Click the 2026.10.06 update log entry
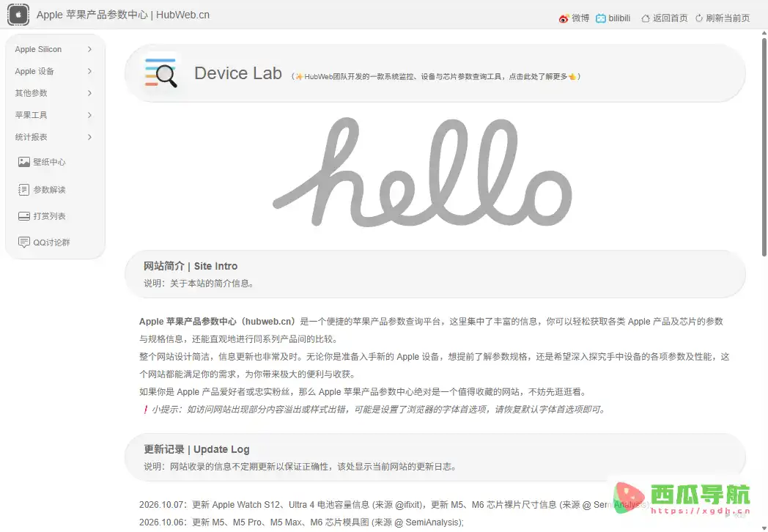The width and height of the screenshot is (768, 532). (x=301, y=522)
